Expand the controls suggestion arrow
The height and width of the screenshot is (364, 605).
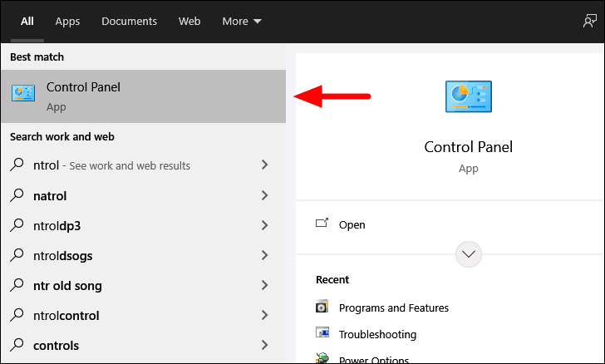tap(264, 345)
